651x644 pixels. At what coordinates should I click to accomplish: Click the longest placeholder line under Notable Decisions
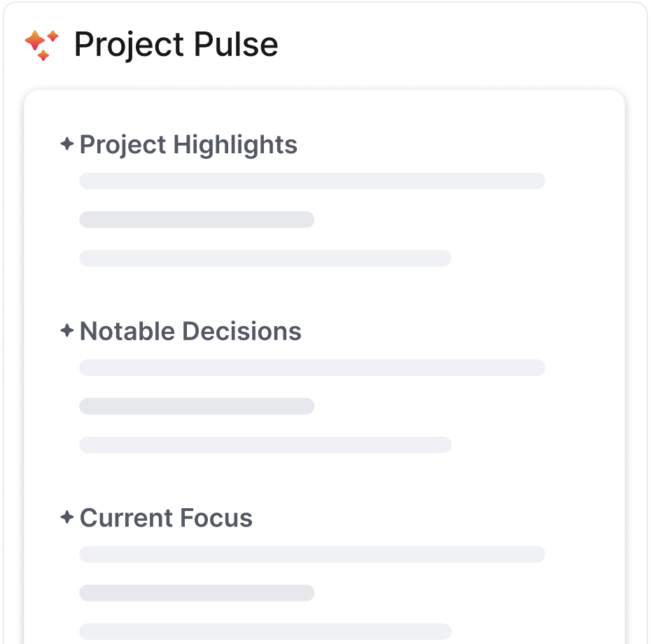coord(312,367)
